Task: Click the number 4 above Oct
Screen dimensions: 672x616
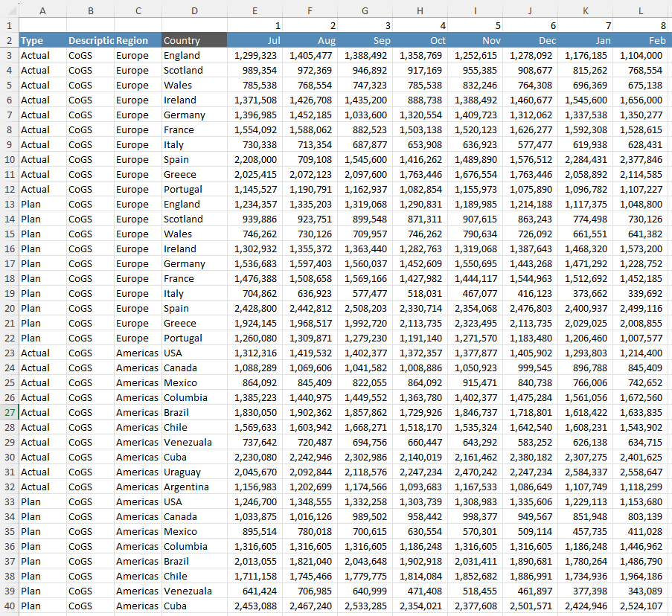Action: [420, 25]
